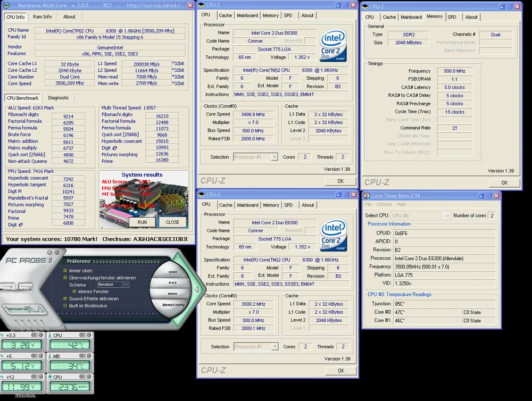Click the Tjunction 85C value in Core Temp
Screen dimensions: 532x401
point(444,304)
